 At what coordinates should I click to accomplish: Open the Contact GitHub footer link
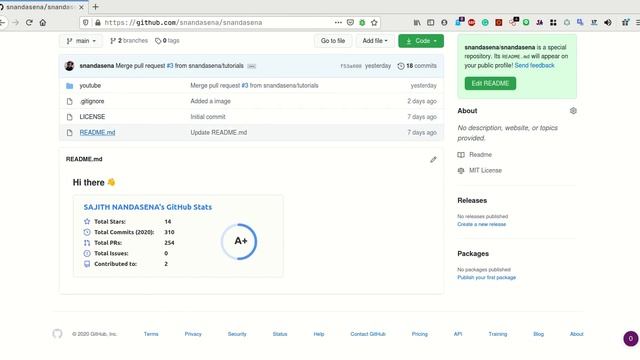tap(368, 334)
